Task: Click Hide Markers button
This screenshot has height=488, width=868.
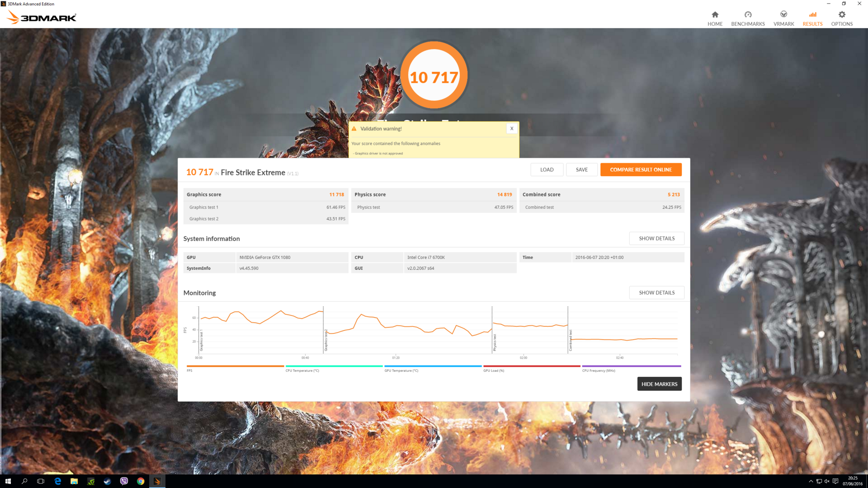Action: tap(659, 384)
